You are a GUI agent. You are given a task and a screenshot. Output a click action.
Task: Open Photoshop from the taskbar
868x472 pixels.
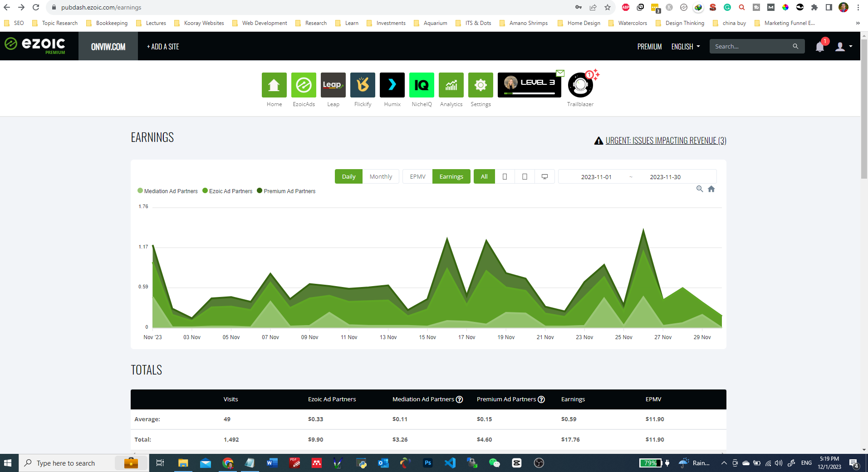427,463
